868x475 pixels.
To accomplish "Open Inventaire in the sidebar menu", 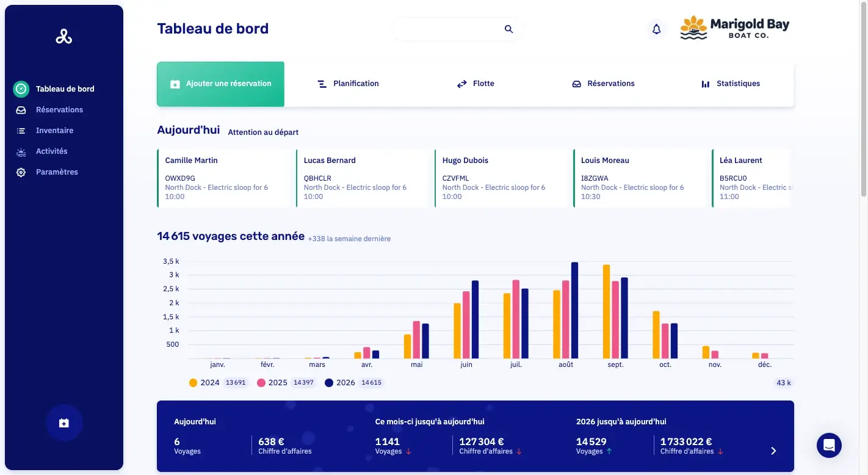I will pos(54,131).
